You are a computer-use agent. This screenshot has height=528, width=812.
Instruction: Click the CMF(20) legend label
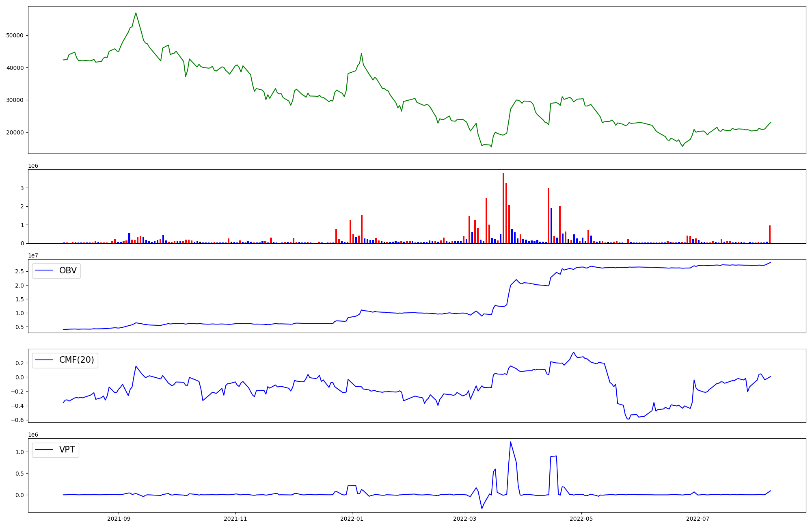(x=76, y=360)
